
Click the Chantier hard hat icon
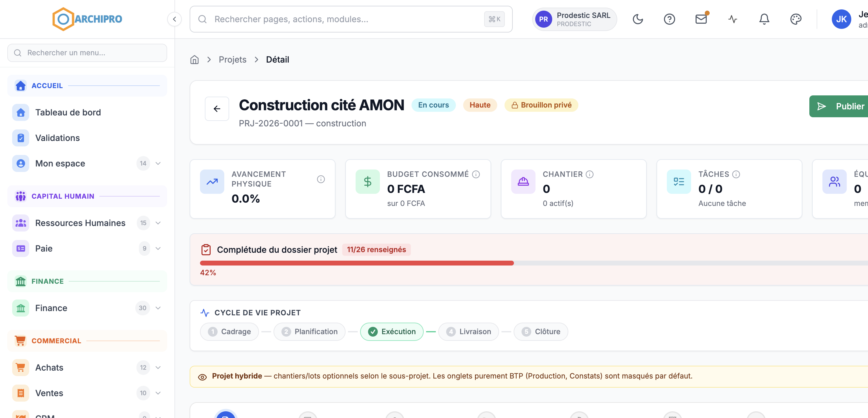(x=523, y=182)
